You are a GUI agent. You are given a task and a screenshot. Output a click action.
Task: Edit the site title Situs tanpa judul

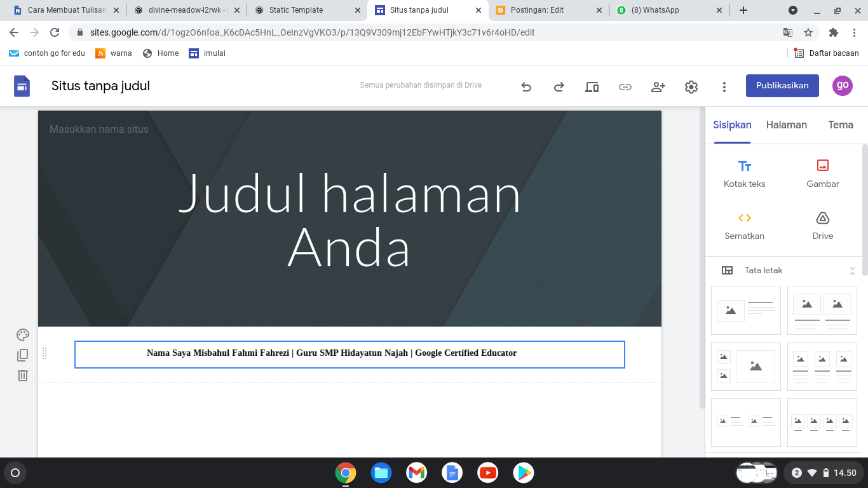pyautogui.click(x=100, y=86)
